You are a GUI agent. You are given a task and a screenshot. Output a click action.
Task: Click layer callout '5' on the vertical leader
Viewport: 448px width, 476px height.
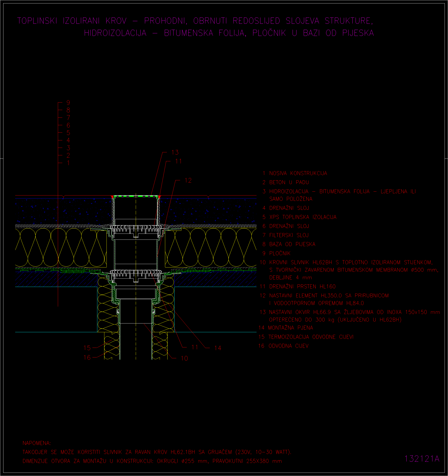pyautogui.click(x=69, y=133)
